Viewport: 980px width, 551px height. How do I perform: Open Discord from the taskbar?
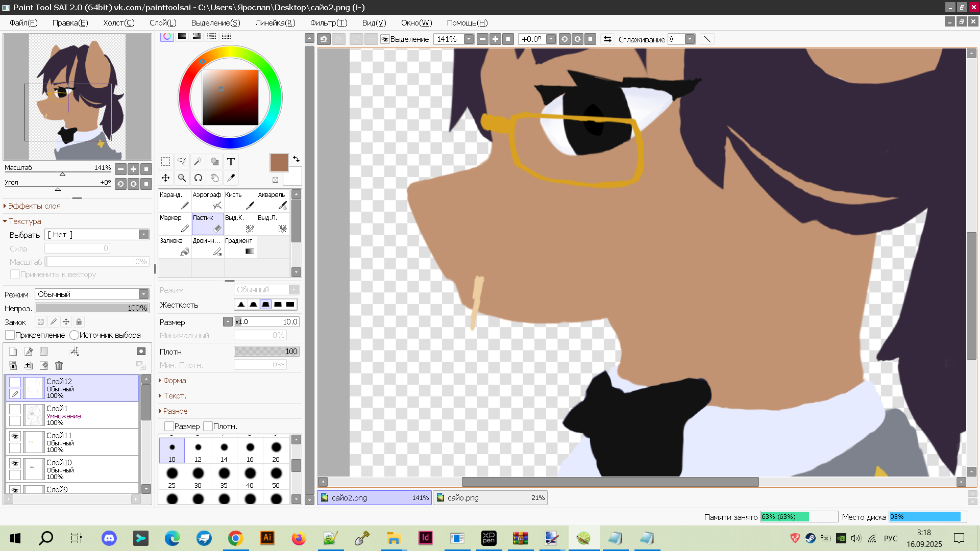[x=109, y=538]
